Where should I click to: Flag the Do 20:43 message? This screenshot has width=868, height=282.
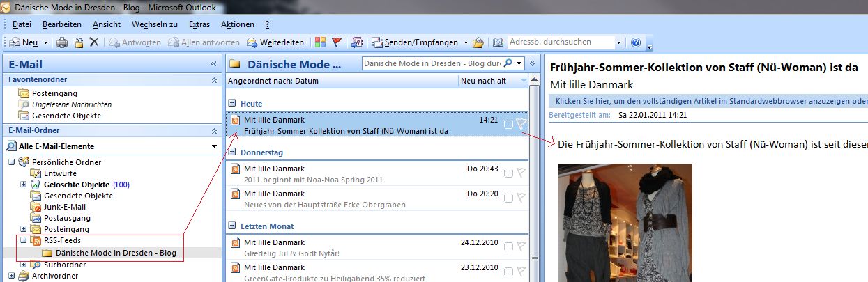tap(521, 173)
